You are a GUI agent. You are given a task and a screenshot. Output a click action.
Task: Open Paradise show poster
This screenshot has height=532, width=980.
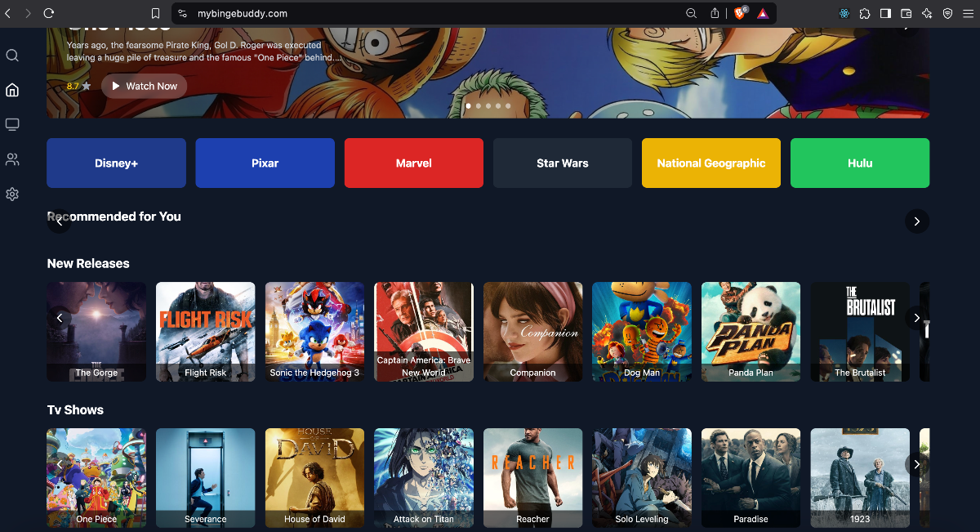[751, 478]
